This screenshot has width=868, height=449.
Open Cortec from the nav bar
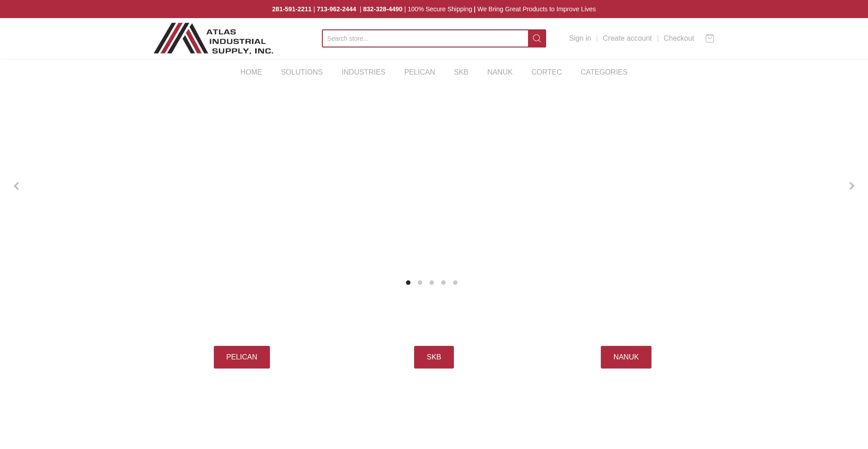pos(546,72)
